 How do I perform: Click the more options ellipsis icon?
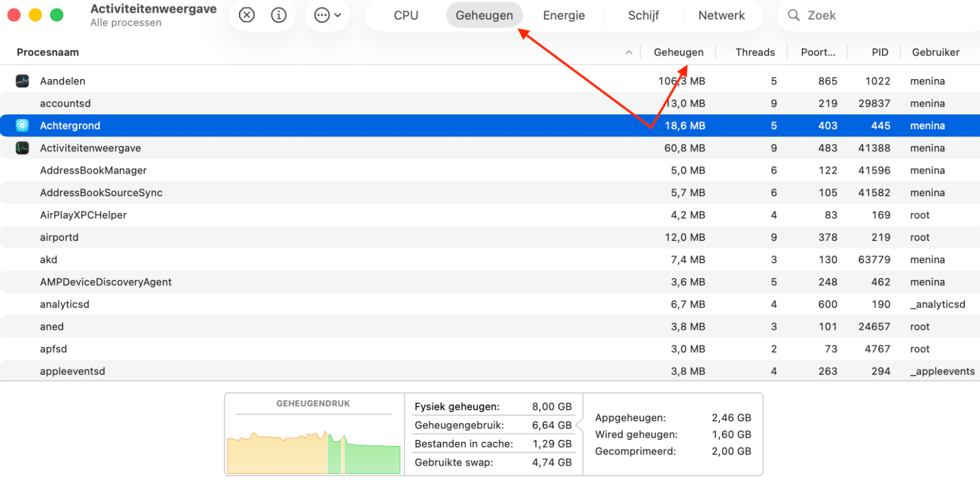tap(321, 15)
